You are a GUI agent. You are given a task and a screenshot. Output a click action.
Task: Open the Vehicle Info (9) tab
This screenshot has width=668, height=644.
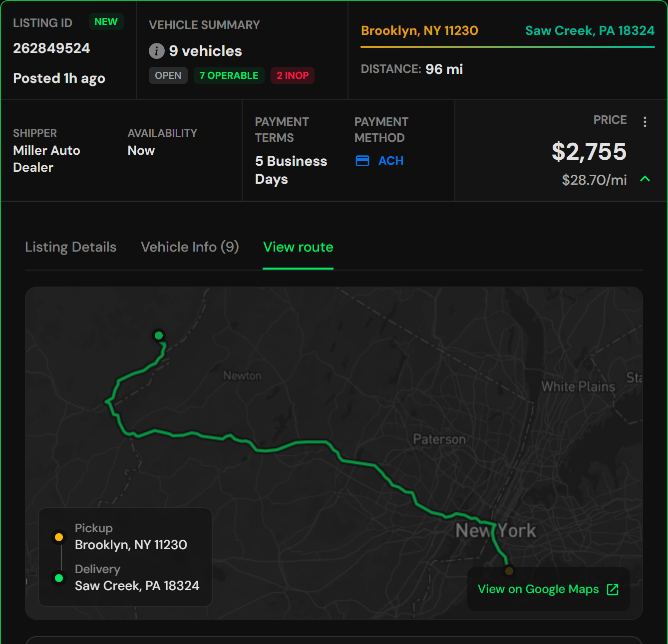point(190,247)
